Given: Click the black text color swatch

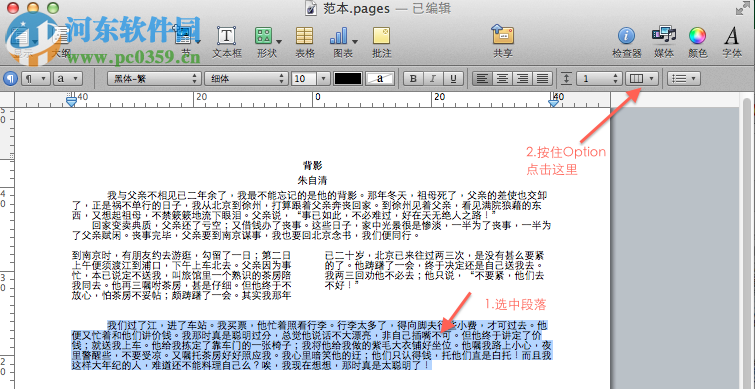Looking at the screenshot, I should pyautogui.click(x=348, y=78).
